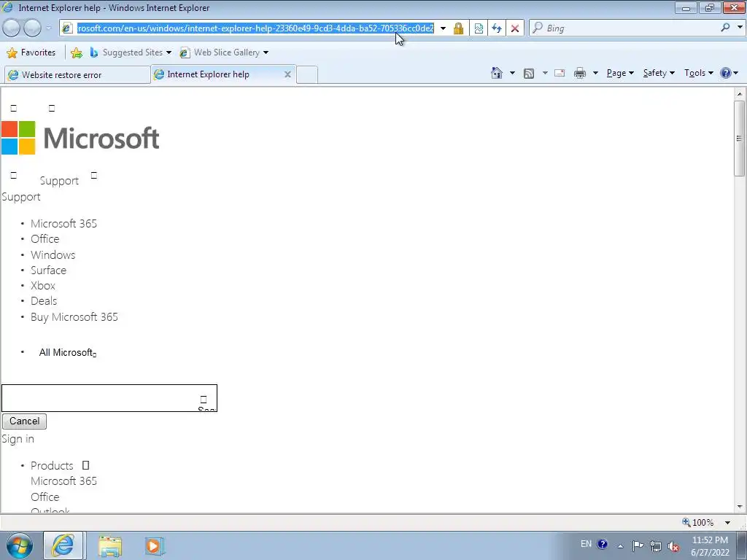Open recent pages dropdown arrow
The height and width of the screenshot is (560, 747).
click(48, 28)
